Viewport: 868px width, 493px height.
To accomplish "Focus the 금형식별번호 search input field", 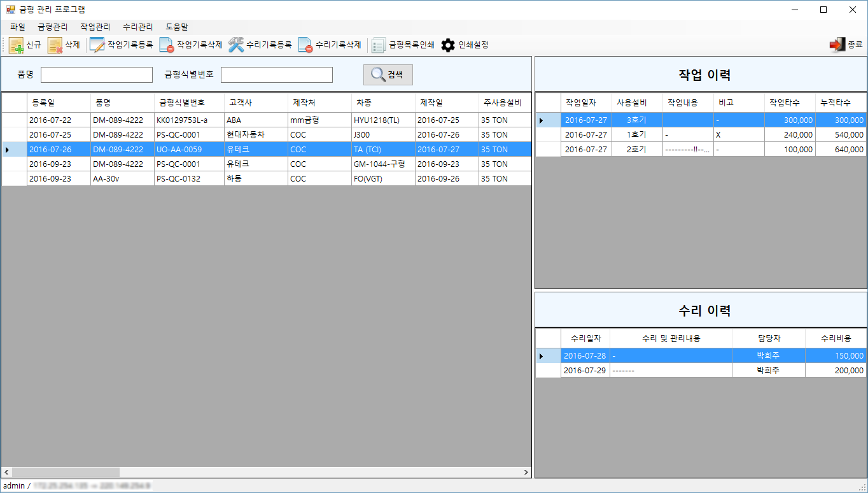I will [x=277, y=75].
